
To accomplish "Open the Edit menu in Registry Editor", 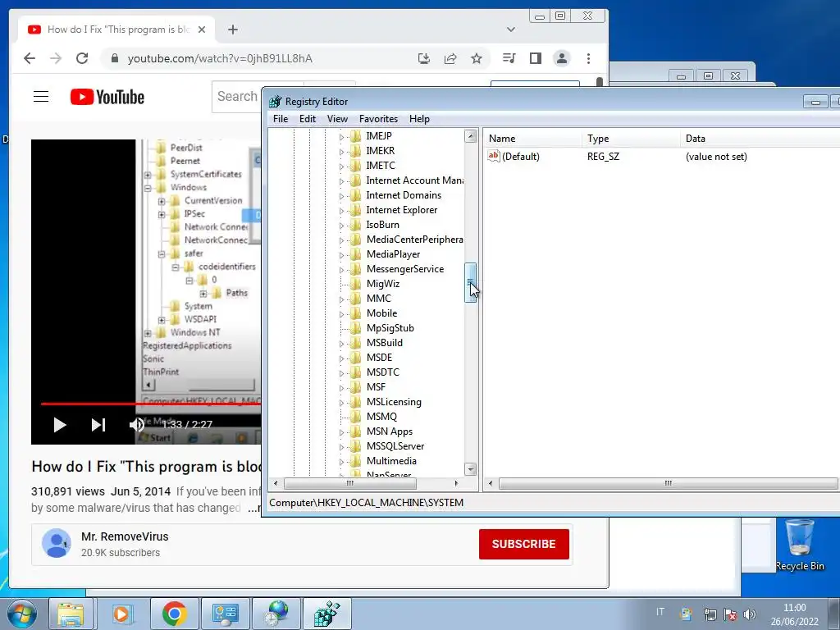I will (307, 119).
